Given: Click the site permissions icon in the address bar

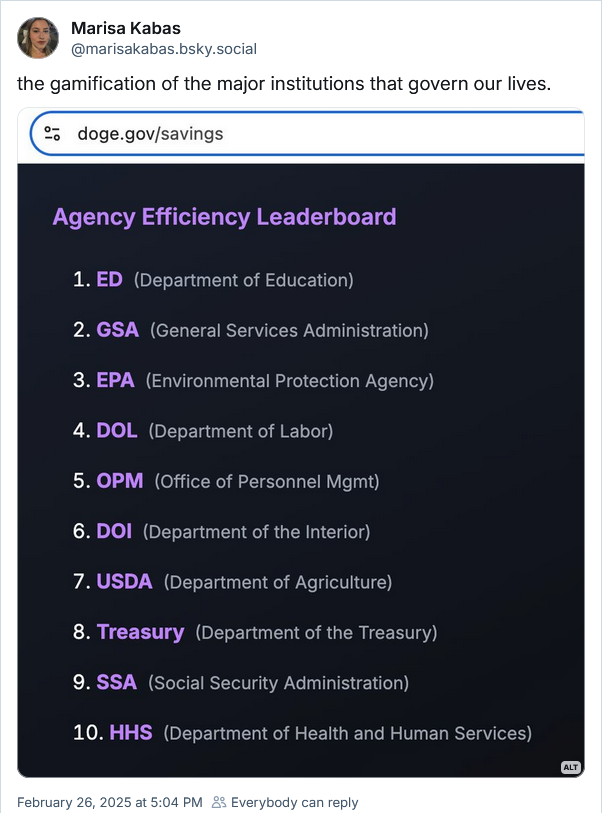Looking at the screenshot, I should point(52,132).
